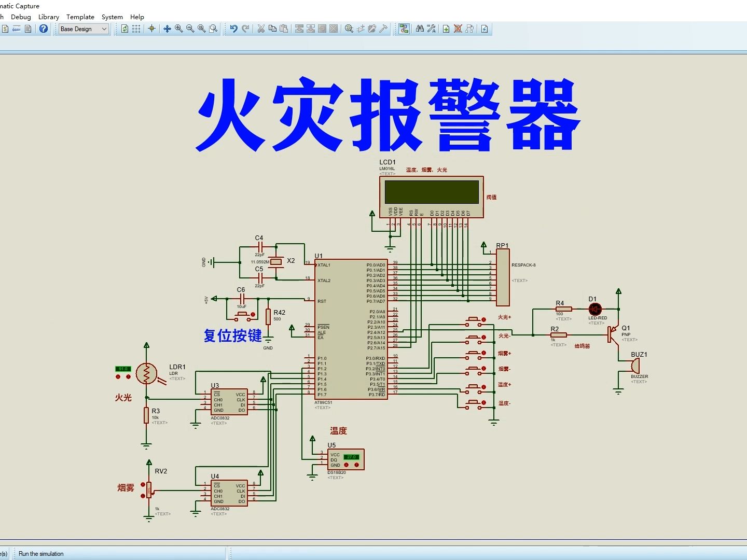
Task: Open the Help menu
Action: click(x=137, y=17)
